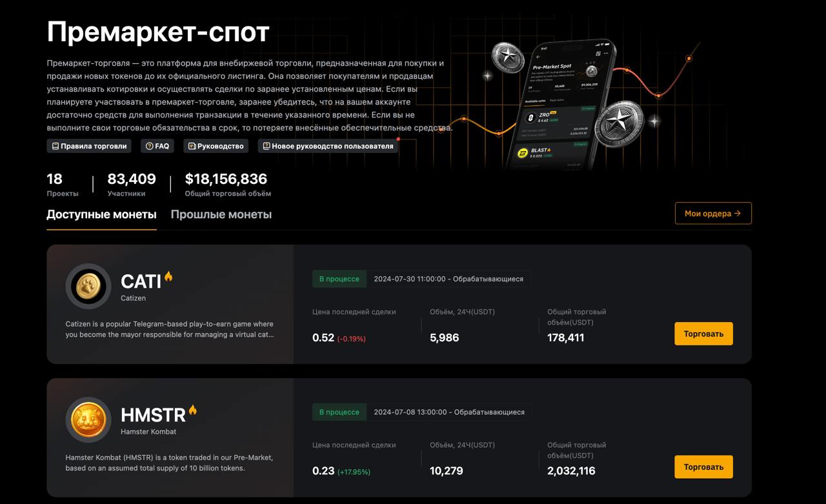Click the guide book icon
Viewport: 826px width, 504px height.
coord(192,146)
